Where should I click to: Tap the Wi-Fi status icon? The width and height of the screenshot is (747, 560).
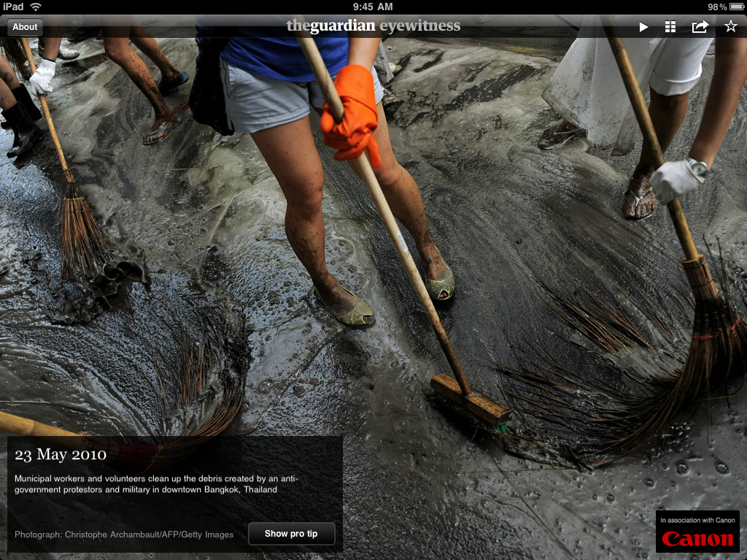(36, 7)
